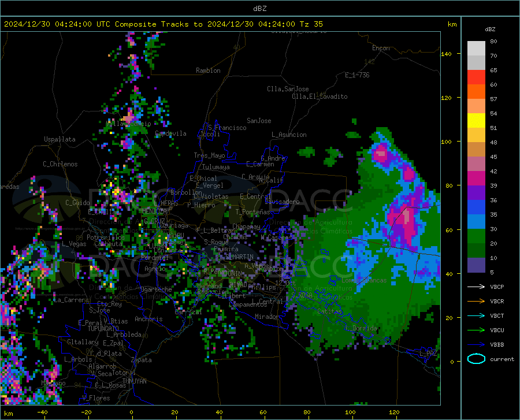Click the cyan 'current' ellipse legend icon
Image resolution: width=520 pixels, height=420 pixels.
476,359
